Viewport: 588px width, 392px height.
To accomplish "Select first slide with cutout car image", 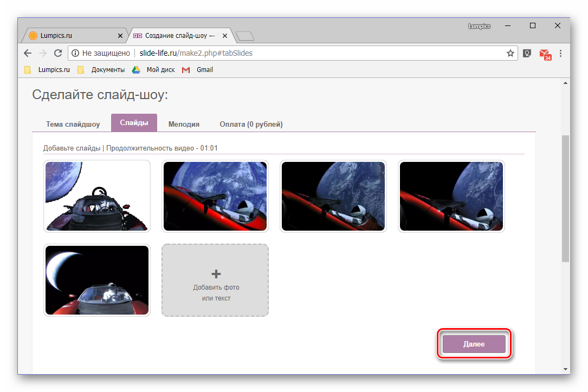I will 97,196.
